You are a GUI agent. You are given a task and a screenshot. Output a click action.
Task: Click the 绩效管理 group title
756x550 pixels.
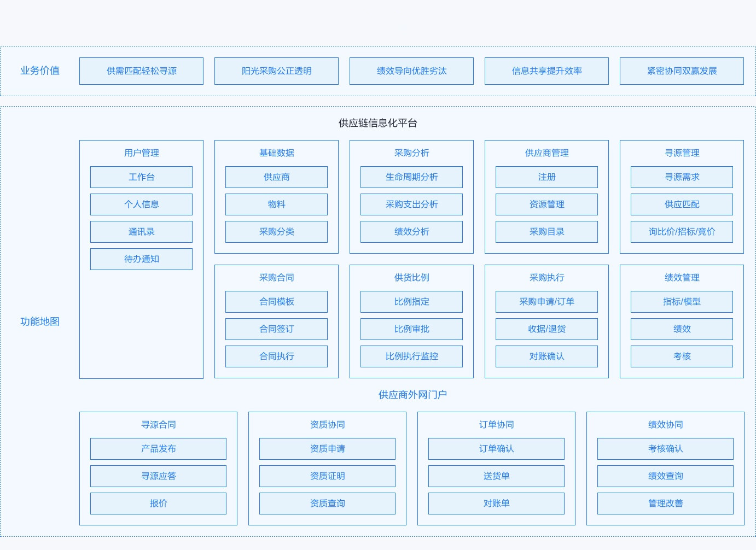coord(682,278)
